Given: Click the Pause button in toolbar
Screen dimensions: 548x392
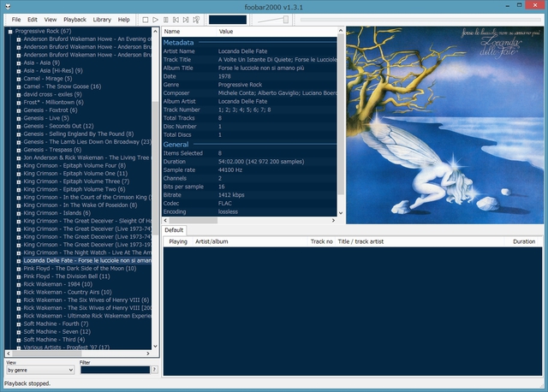Looking at the screenshot, I should (166, 19).
